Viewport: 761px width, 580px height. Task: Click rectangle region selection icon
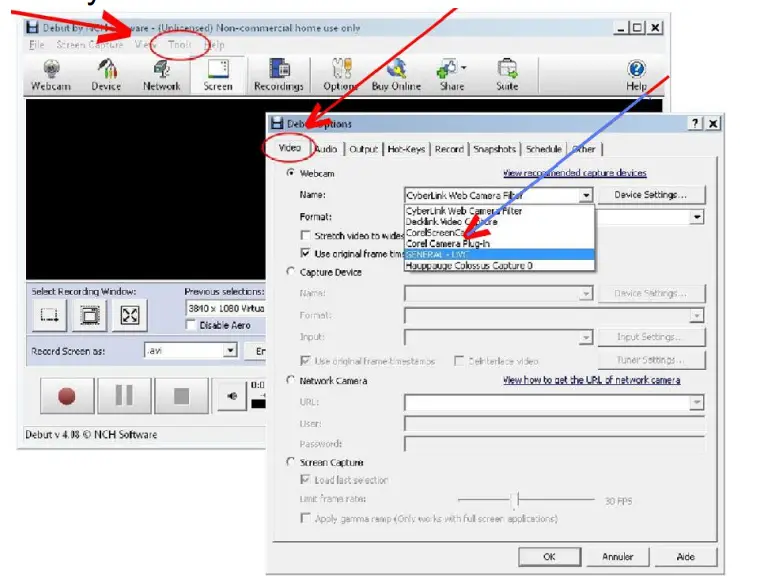(50, 315)
